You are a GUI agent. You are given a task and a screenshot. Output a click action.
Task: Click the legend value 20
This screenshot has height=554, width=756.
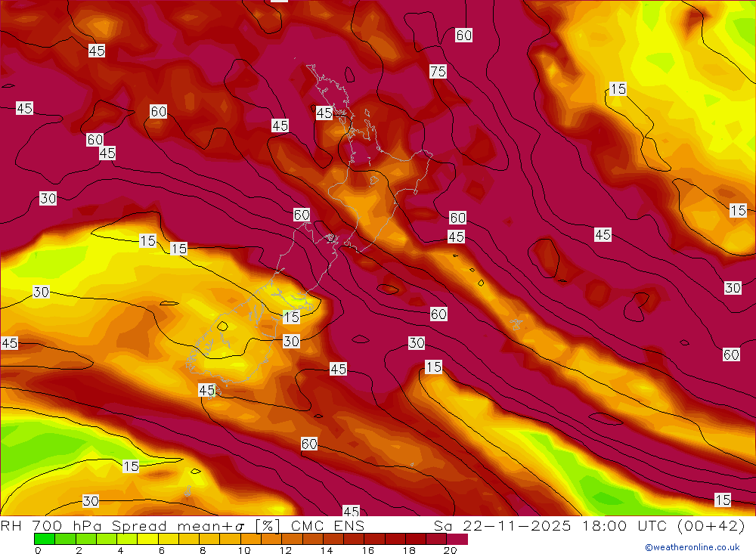[450, 550]
